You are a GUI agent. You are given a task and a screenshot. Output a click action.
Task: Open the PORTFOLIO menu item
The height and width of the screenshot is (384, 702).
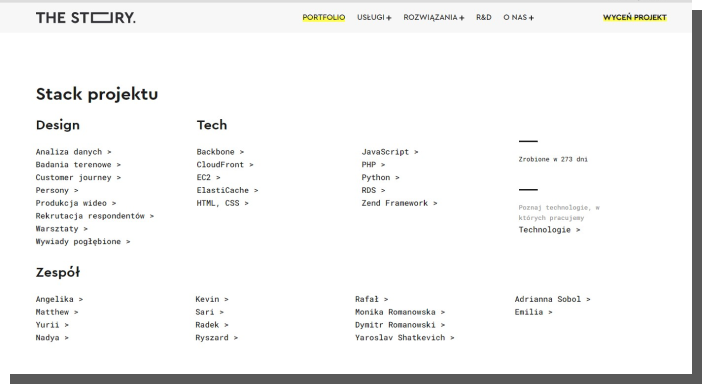point(324,17)
